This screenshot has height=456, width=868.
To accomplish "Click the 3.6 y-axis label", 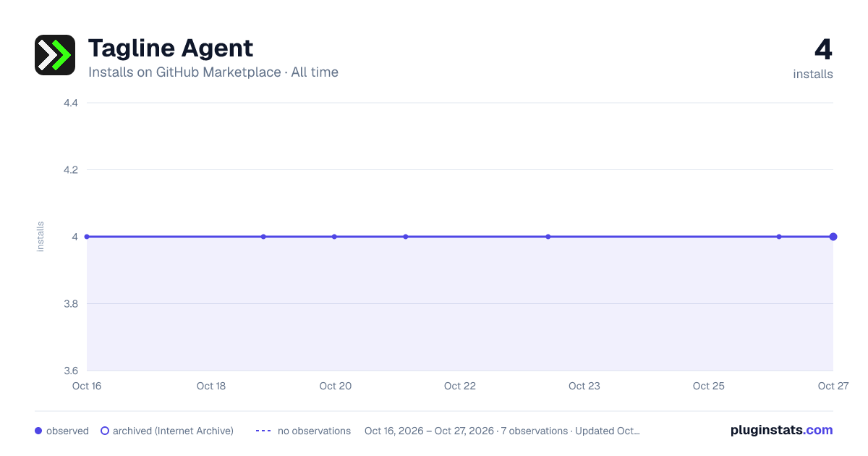I will [70, 371].
